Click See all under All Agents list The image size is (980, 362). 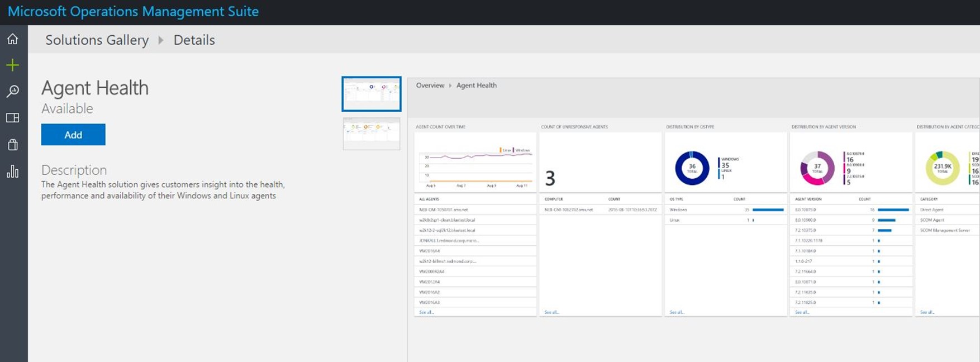(426, 312)
